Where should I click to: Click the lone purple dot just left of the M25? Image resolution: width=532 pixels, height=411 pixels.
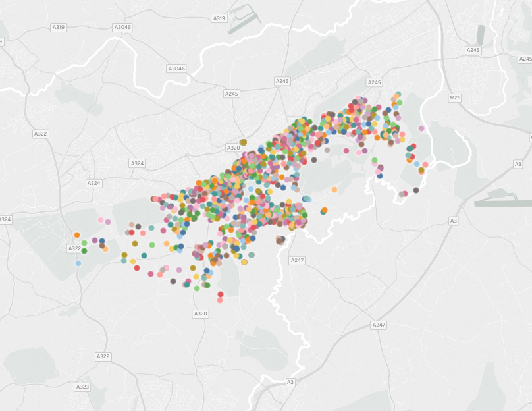coord(421,128)
